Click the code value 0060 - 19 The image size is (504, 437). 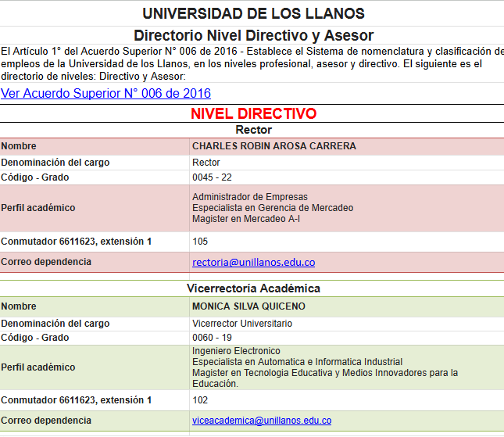click(211, 338)
